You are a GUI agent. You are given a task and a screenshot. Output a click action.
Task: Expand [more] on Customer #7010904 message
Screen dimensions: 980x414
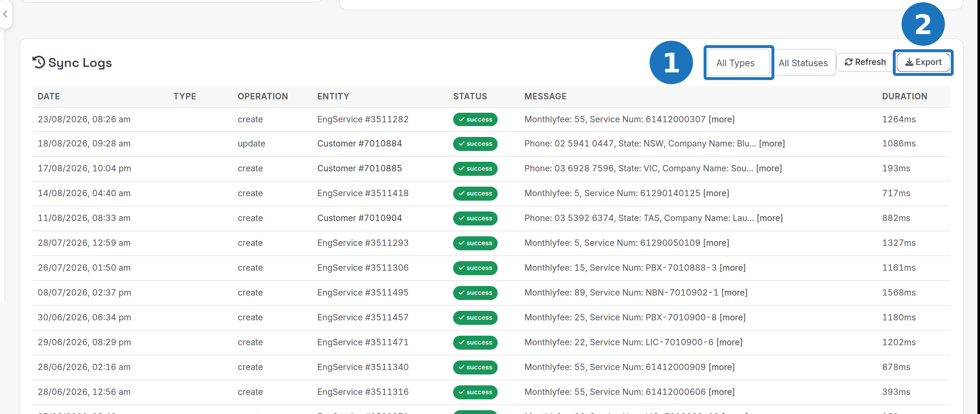pyautogui.click(x=770, y=218)
